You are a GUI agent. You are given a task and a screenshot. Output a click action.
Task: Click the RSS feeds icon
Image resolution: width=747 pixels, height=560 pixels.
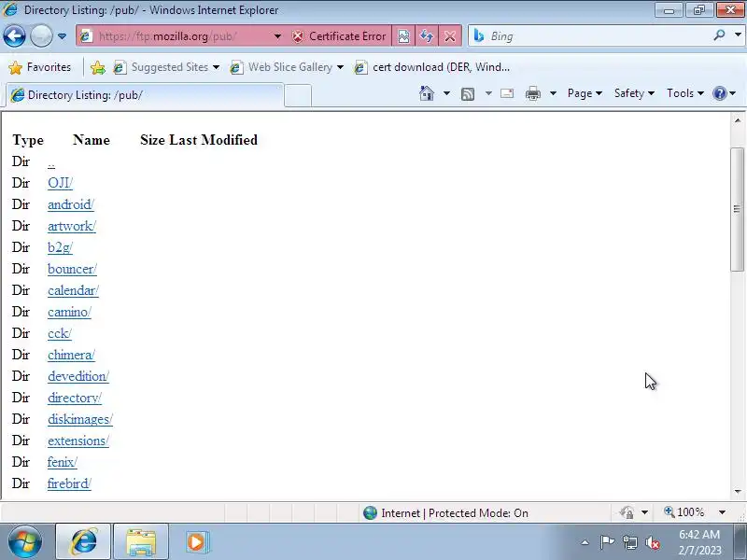pos(468,94)
